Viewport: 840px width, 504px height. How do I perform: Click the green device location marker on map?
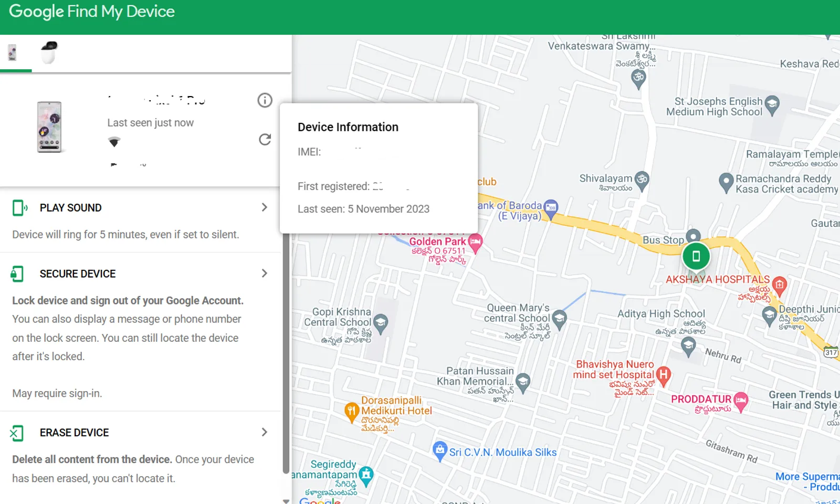point(696,256)
